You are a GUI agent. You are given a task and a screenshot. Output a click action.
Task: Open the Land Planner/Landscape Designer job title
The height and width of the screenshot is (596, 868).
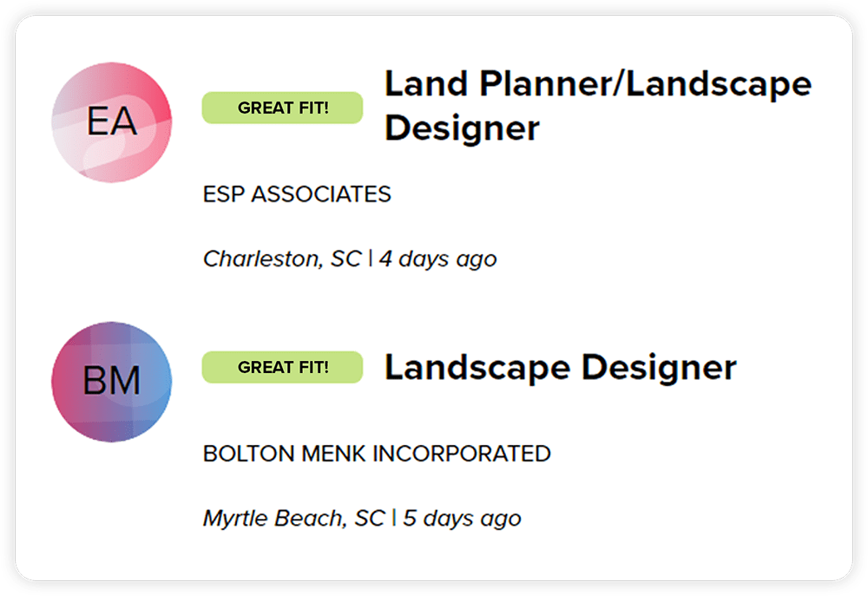point(598,106)
